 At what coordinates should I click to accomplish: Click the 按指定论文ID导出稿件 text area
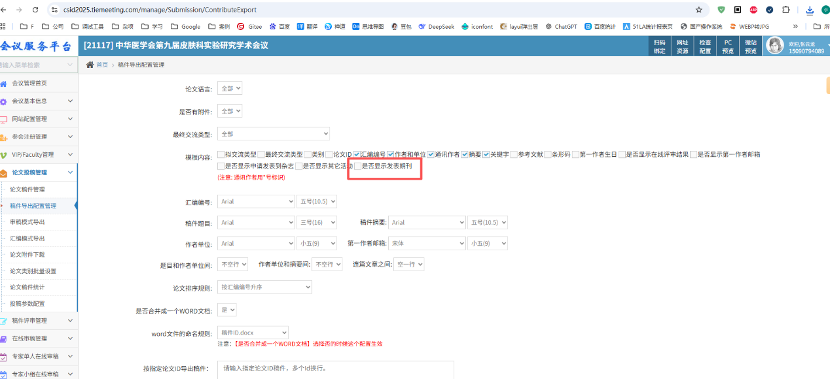coord(336,370)
